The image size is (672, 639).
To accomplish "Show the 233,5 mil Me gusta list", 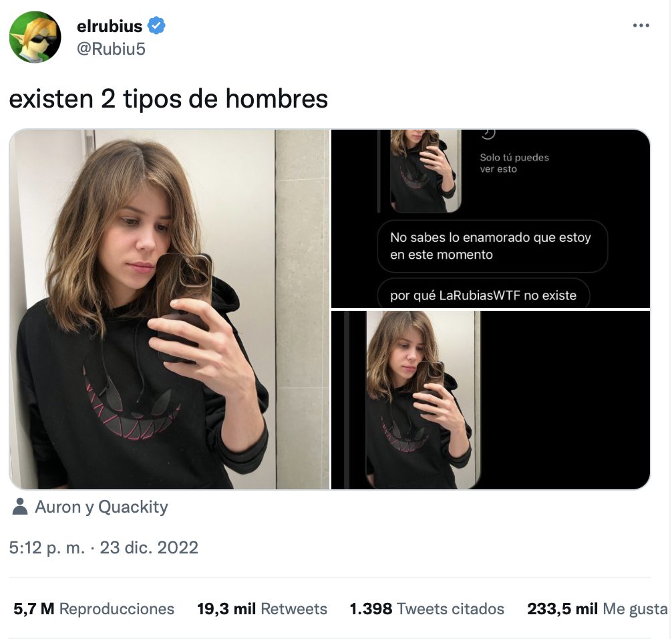I will [597, 609].
